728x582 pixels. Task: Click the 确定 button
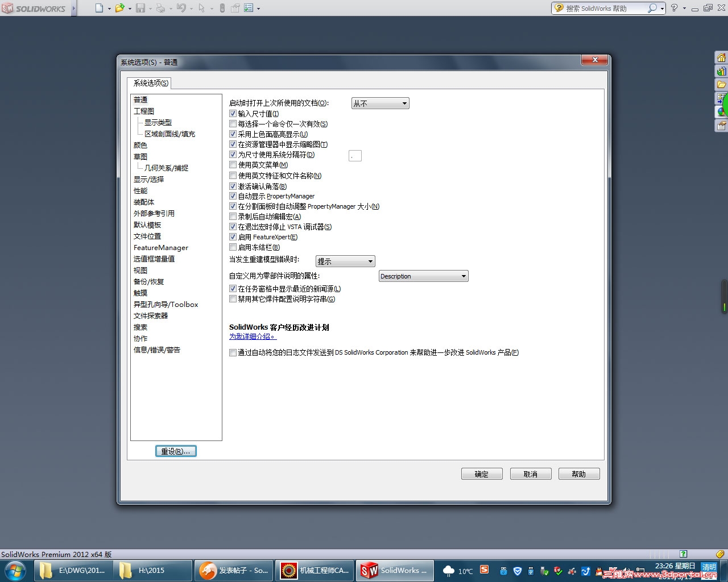tap(482, 474)
